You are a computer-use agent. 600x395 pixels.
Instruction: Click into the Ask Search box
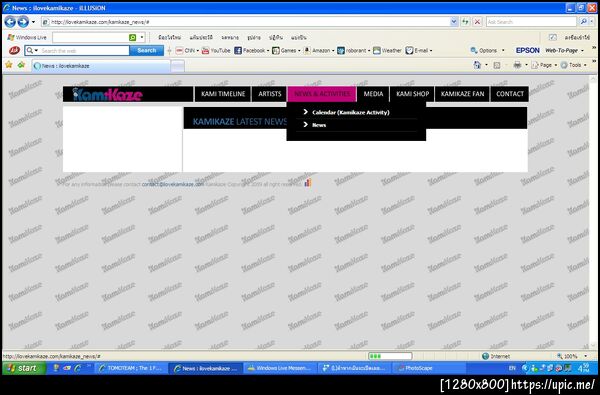pyautogui.click(x=531, y=22)
